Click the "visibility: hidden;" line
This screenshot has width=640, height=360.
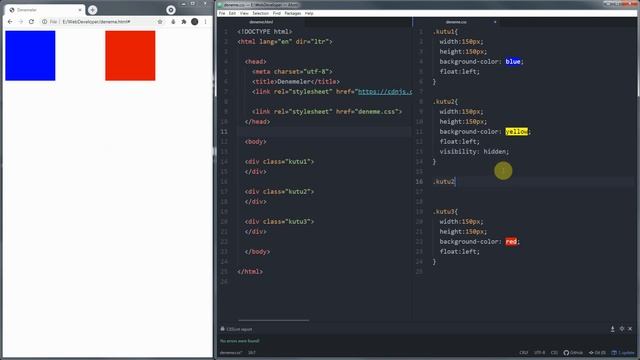pos(474,151)
